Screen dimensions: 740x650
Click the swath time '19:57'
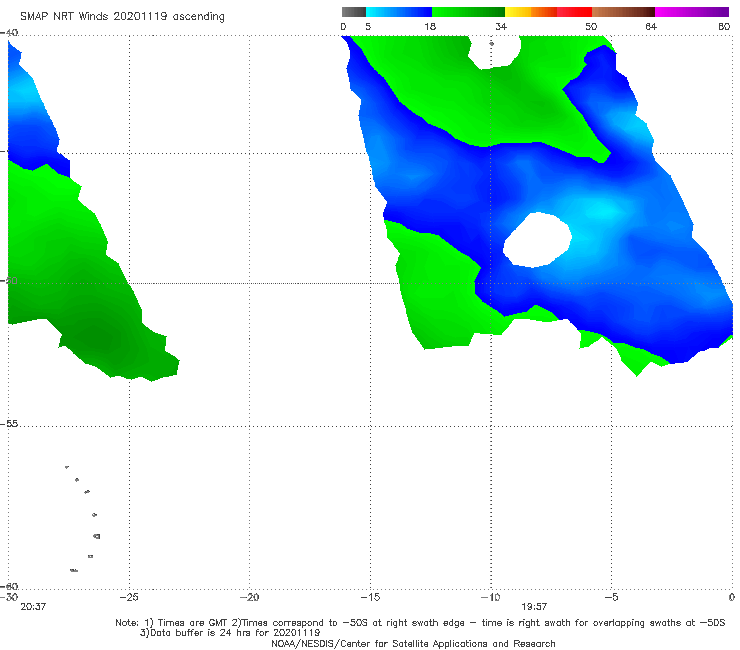534,607
